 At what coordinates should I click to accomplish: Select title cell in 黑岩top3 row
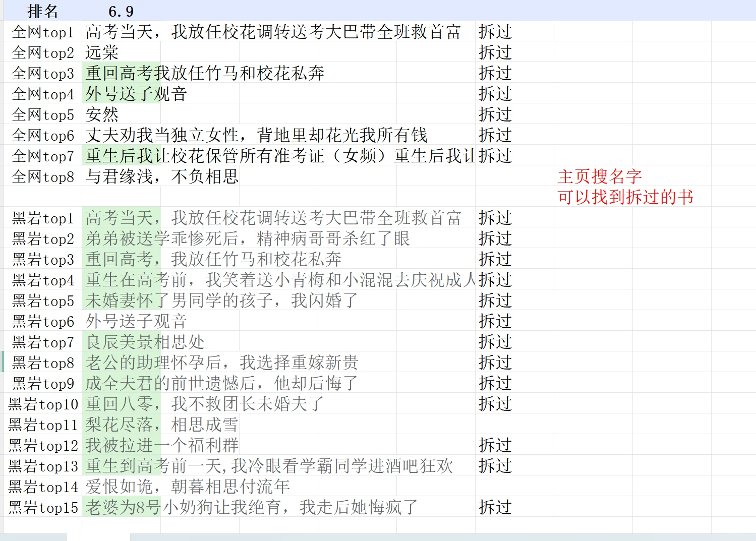pyautogui.click(x=213, y=259)
